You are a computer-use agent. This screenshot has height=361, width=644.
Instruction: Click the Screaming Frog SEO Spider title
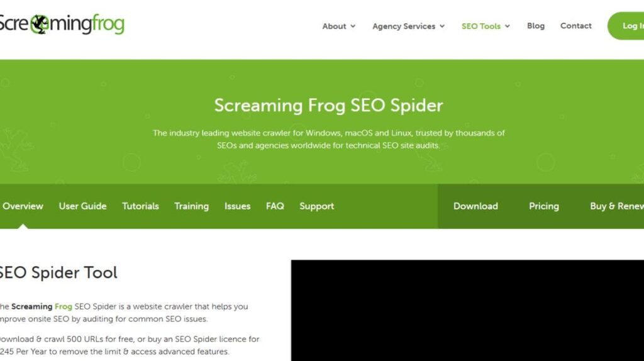point(328,106)
